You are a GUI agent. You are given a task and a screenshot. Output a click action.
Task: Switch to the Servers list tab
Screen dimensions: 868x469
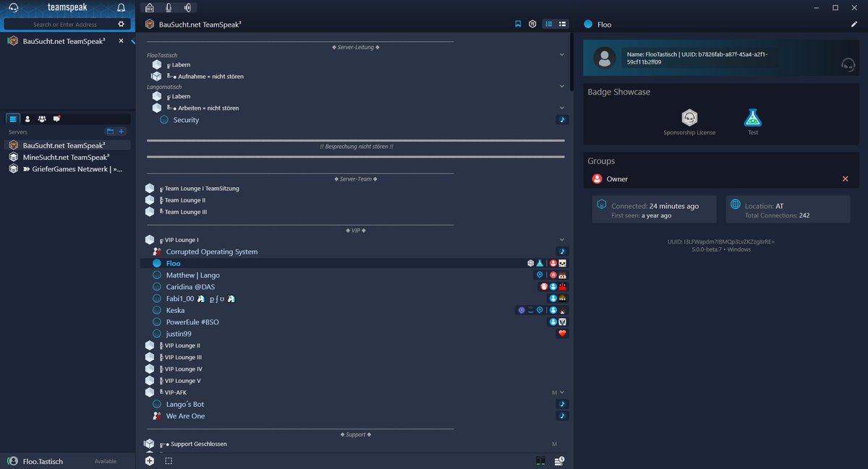coord(13,119)
